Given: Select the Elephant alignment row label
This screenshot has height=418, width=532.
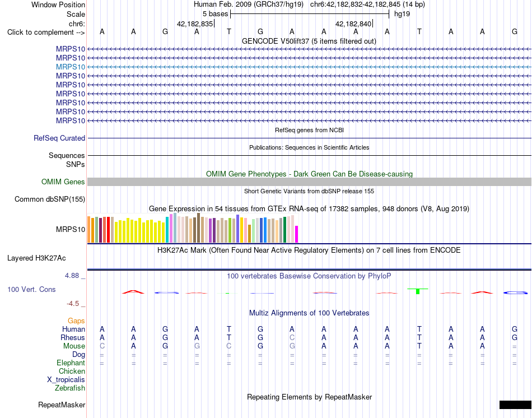Looking at the screenshot, I should click(x=71, y=363).
